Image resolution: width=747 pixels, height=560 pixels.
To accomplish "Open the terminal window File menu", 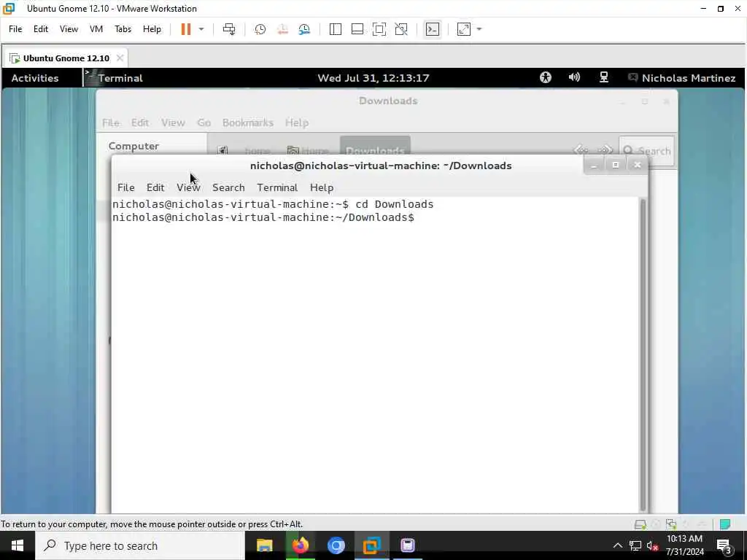I will (x=125, y=187).
